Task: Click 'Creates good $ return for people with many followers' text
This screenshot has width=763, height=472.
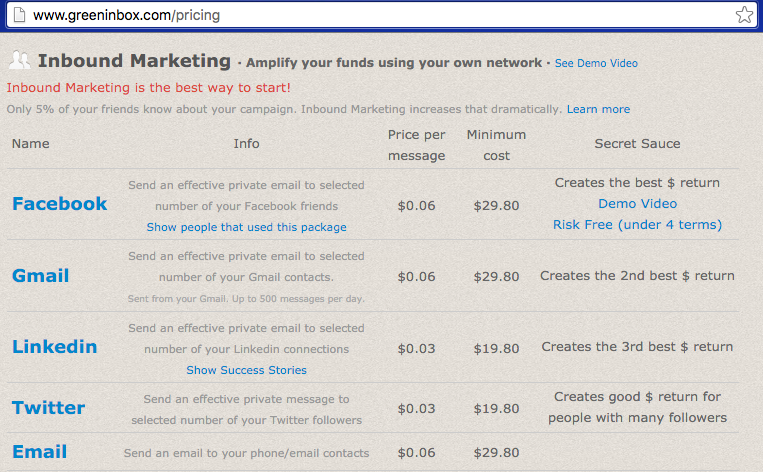Action: coord(637,407)
